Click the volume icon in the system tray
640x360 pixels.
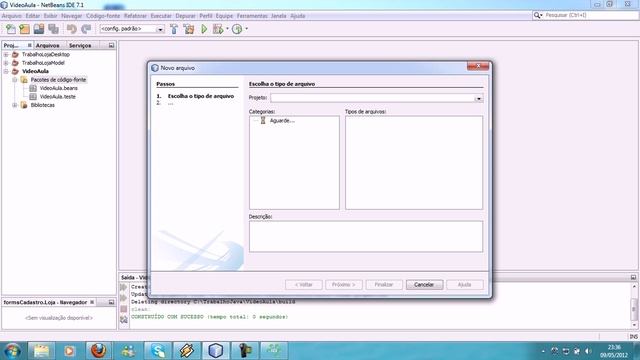coord(588,351)
